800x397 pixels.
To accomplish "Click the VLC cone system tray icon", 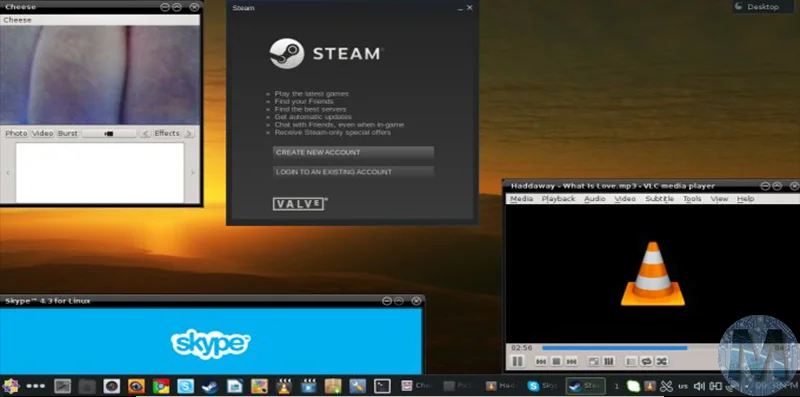I will 650,386.
